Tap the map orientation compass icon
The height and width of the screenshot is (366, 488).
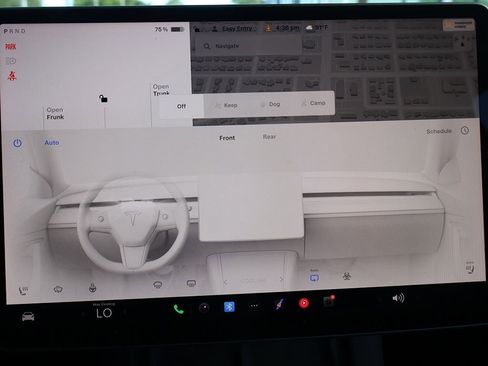point(462,42)
